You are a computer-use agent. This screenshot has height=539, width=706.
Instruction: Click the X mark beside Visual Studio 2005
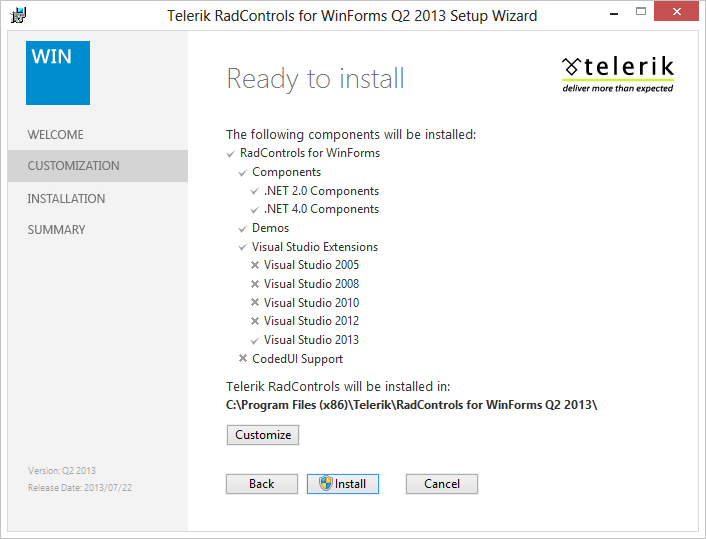point(255,265)
